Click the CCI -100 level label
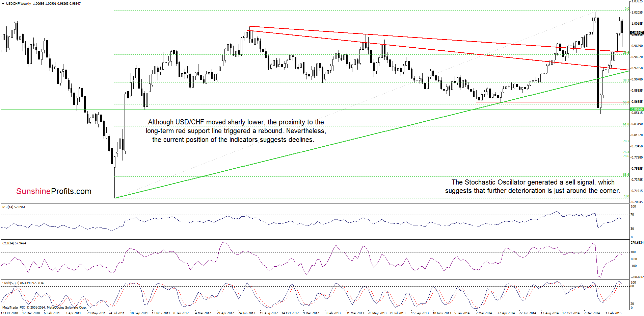Screen dimensions: 644x316 click(x=634, y=266)
